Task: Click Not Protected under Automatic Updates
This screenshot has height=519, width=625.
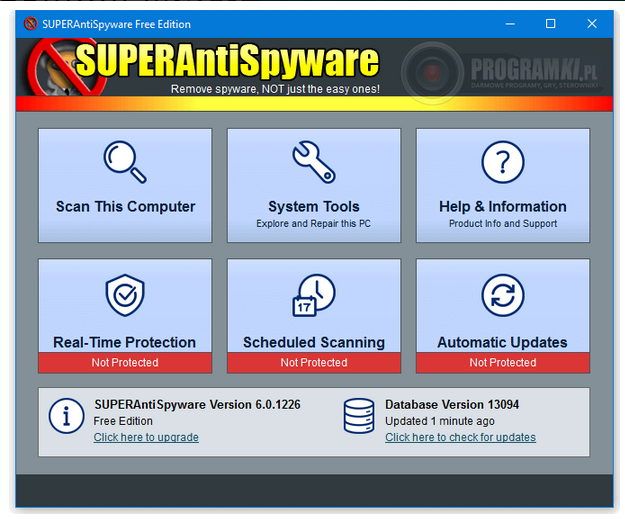Action: pos(503,362)
